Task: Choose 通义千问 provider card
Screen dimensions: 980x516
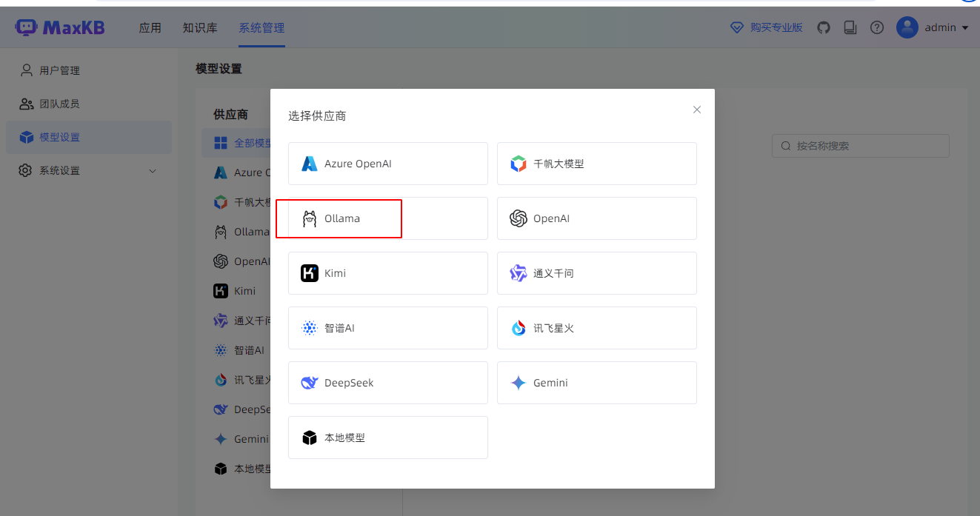Action: (596, 273)
